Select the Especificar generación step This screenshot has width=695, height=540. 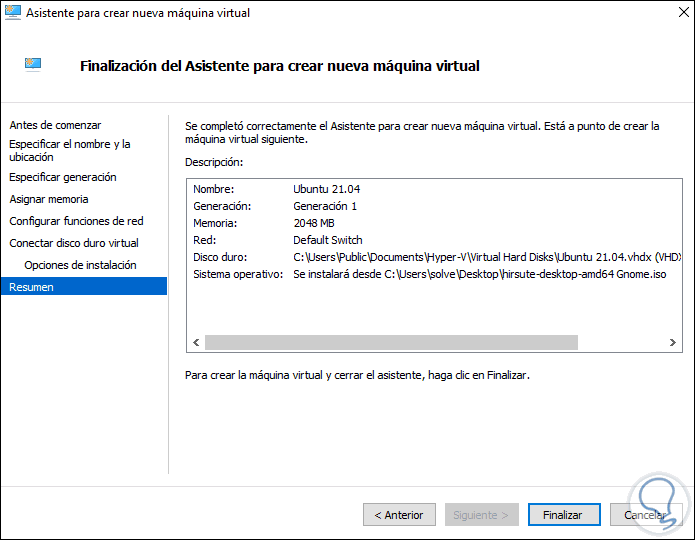point(63,177)
